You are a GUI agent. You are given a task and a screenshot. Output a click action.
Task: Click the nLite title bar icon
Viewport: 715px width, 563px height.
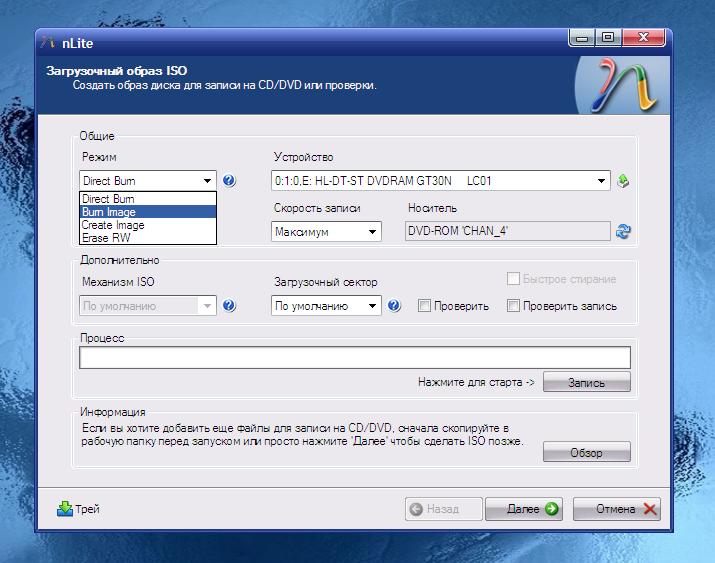[x=47, y=42]
